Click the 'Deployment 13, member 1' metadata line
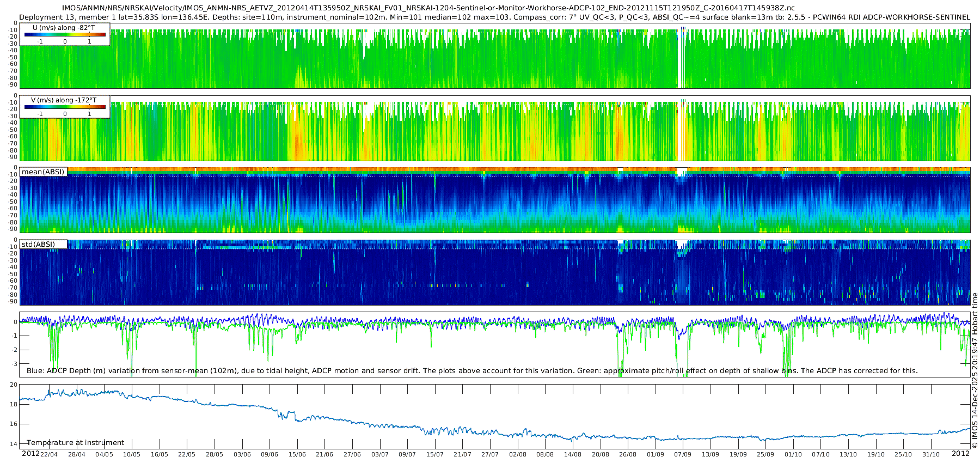The height and width of the screenshot is (463, 980). tap(494, 17)
